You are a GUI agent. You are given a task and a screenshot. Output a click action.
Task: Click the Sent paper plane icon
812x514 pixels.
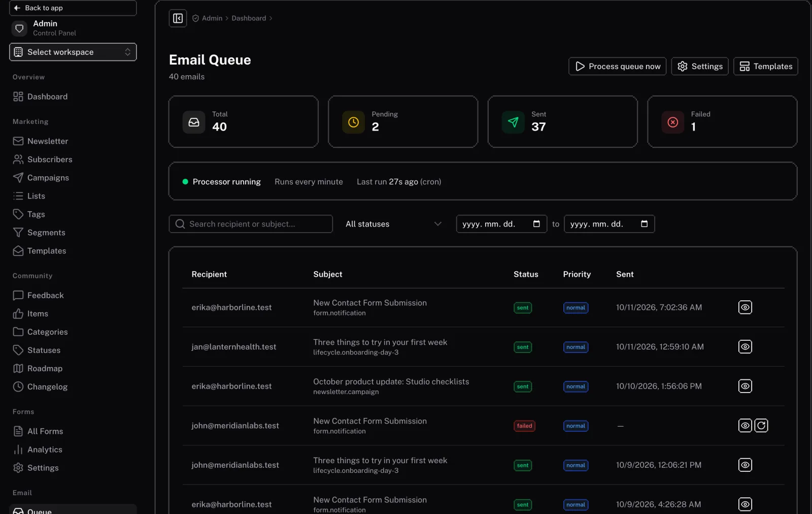[x=513, y=122]
